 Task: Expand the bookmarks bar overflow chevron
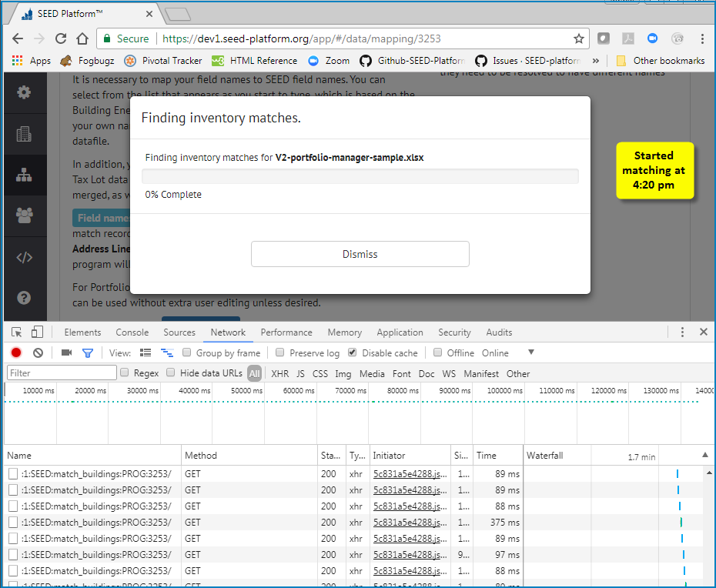pyautogui.click(x=595, y=61)
